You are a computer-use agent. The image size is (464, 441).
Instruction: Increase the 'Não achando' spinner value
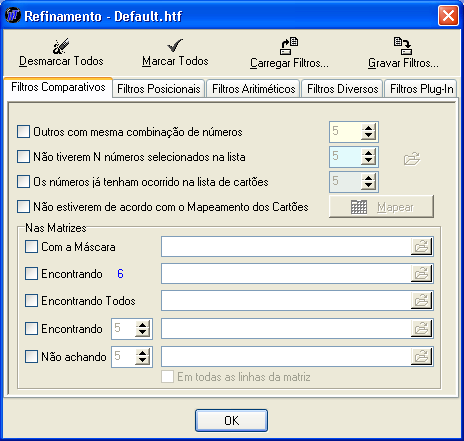click(143, 353)
